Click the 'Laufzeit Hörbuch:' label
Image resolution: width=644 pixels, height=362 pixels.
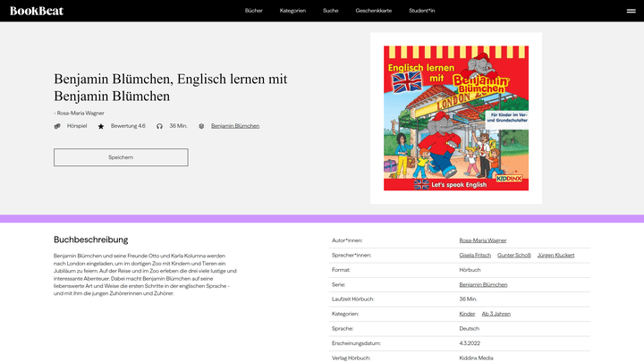[x=352, y=299]
